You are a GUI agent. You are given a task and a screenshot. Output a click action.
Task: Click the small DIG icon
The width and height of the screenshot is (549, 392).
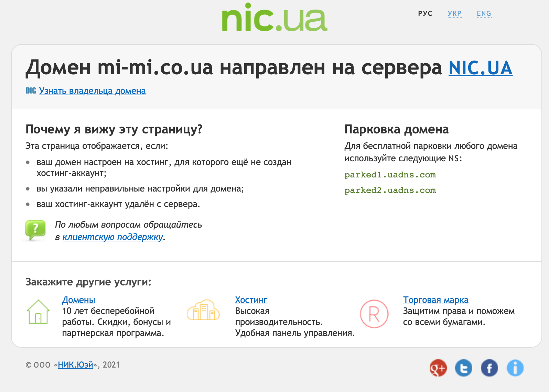coord(31,91)
